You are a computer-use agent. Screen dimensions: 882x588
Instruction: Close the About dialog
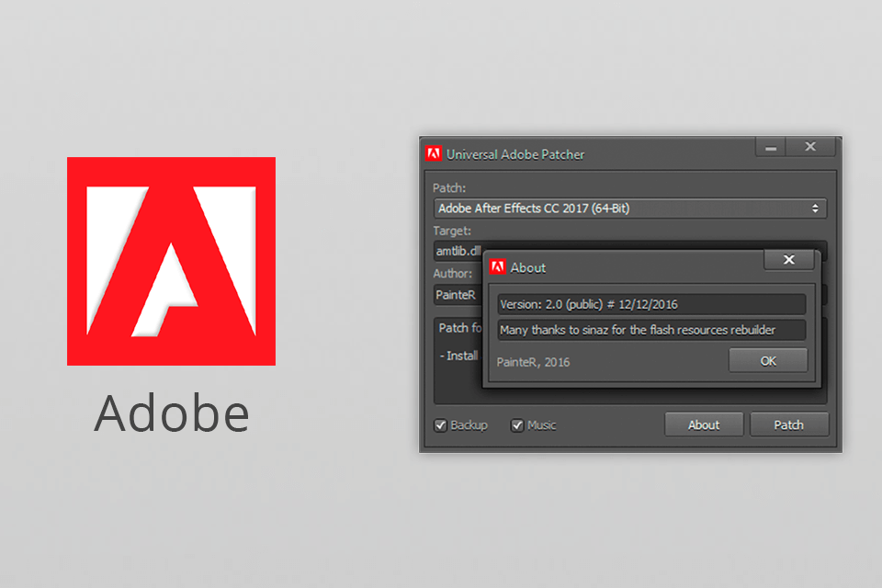(x=788, y=260)
